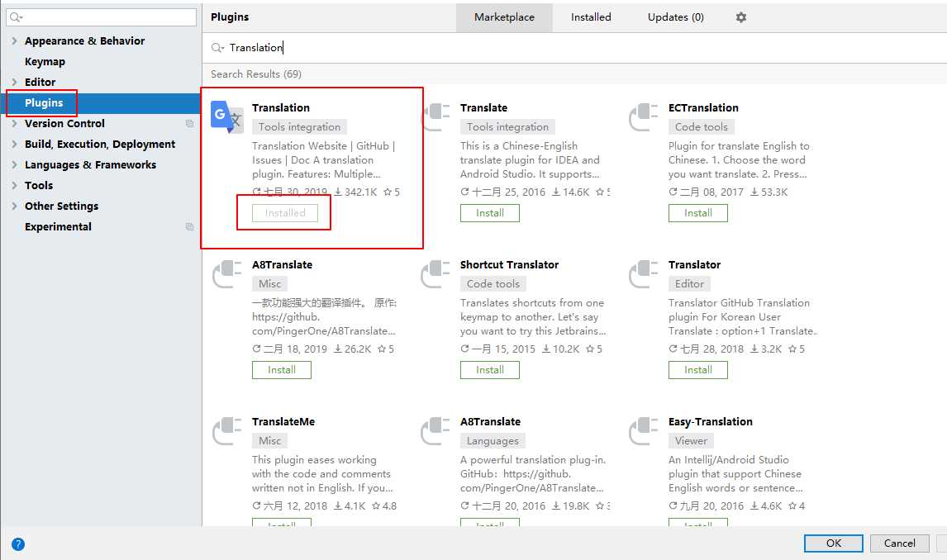Expand Build, Execution, Deployment section

click(x=14, y=144)
